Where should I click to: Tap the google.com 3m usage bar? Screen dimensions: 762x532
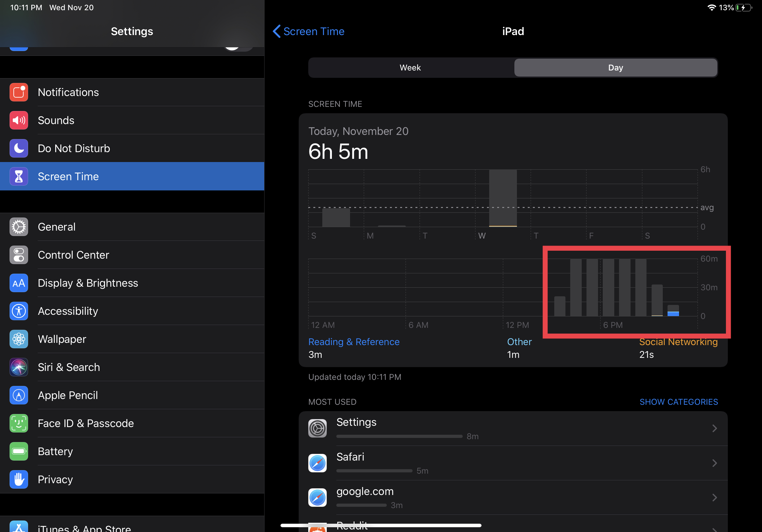(362, 505)
